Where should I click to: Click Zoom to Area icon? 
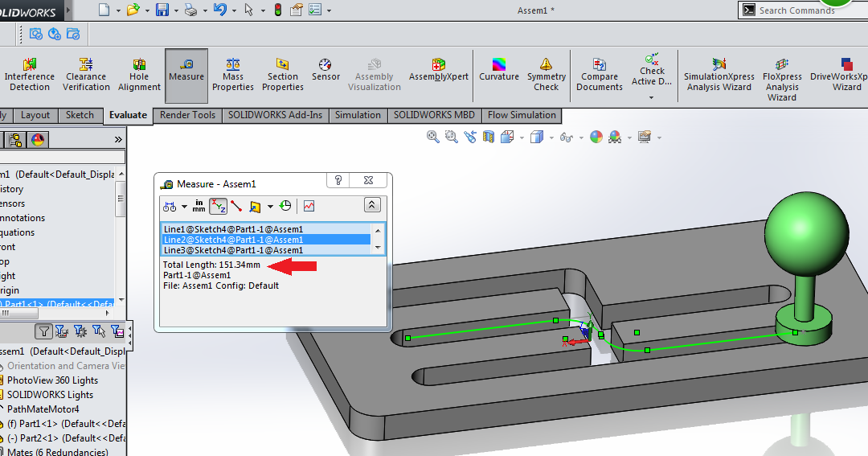pos(451,137)
